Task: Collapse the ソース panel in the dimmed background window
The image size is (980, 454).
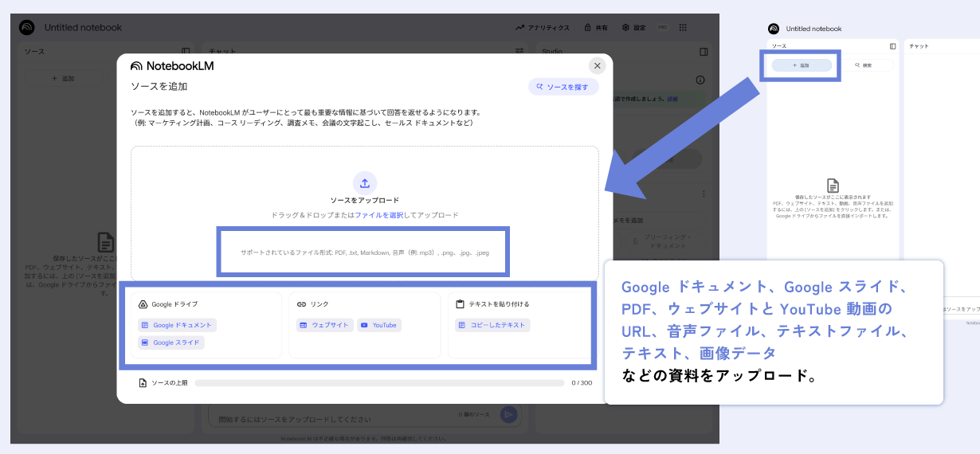Action: (x=186, y=51)
